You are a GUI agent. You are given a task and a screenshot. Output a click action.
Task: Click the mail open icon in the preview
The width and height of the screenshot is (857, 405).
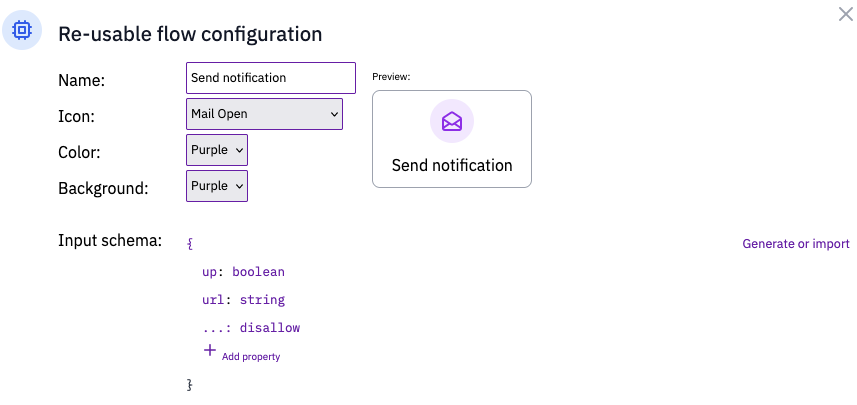click(x=452, y=121)
